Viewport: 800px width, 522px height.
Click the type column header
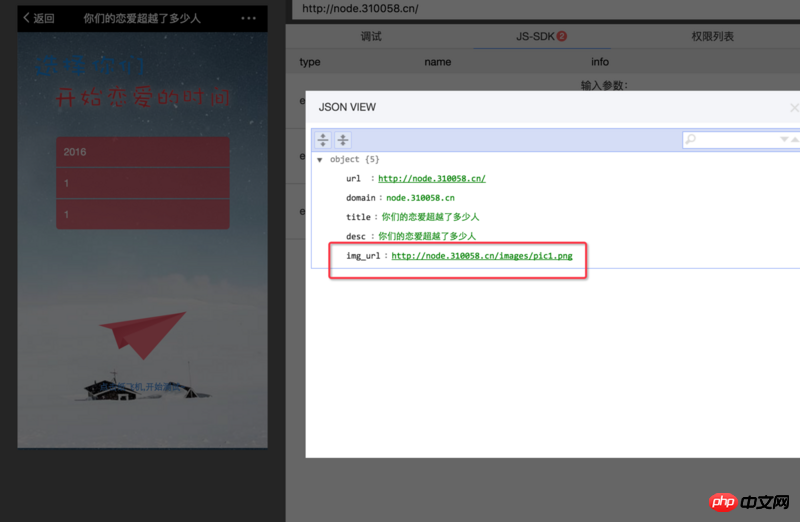click(x=310, y=62)
